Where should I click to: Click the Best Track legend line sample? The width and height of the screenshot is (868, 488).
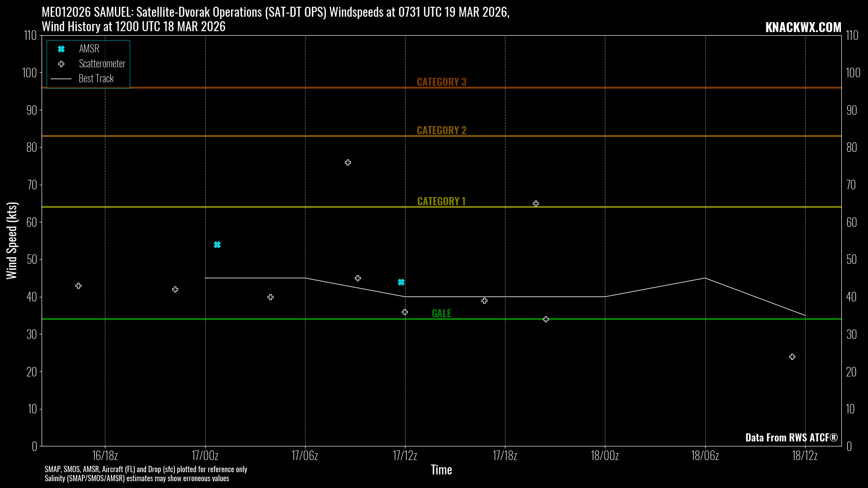pos(61,79)
